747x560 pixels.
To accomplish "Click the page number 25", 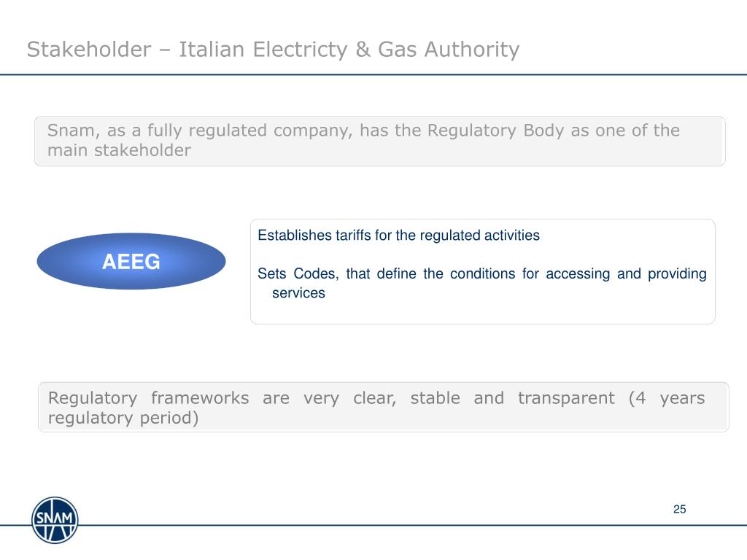I will coord(679,510).
